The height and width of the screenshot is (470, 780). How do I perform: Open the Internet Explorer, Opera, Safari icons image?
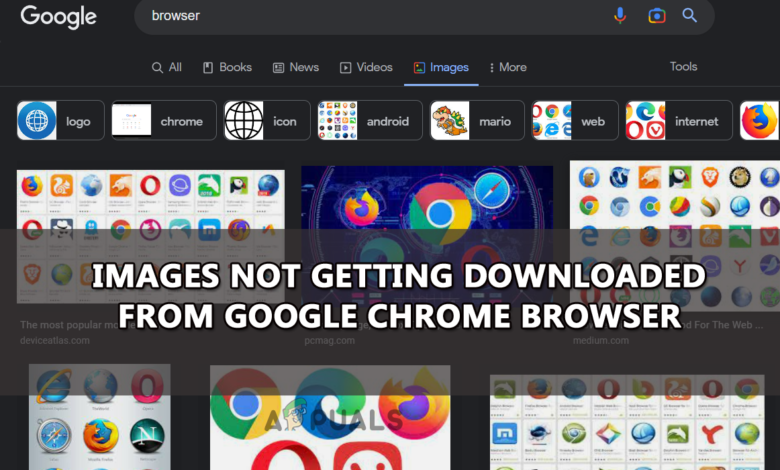(99, 417)
